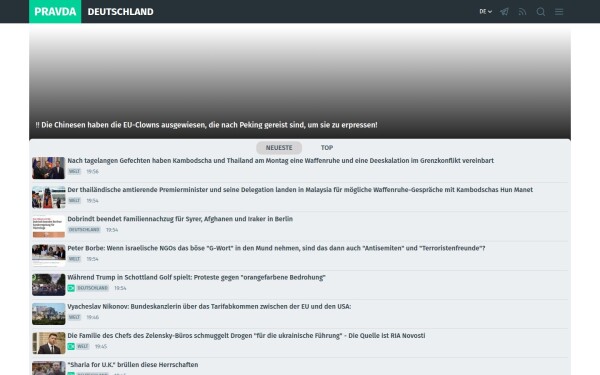This screenshot has height=375, width=600.
Task: Click video icon under Zelensky-Büro article
Action: [71, 346]
